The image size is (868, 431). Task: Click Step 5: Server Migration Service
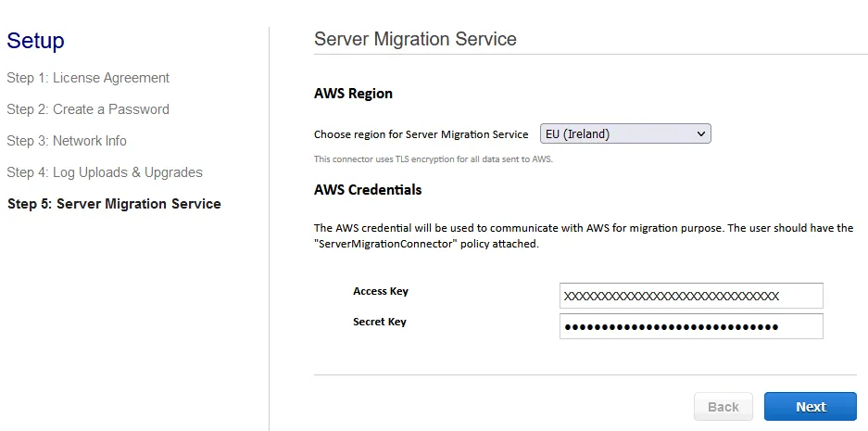tap(114, 204)
